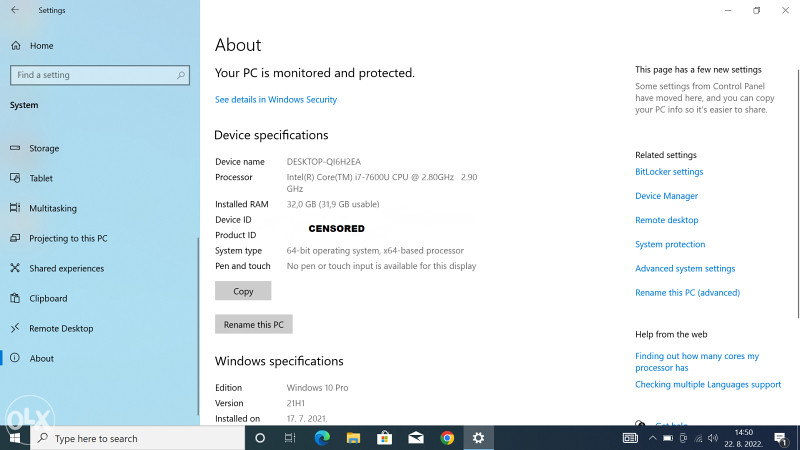
Task: Open BitLocker settings link
Action: tap(669, 171)
